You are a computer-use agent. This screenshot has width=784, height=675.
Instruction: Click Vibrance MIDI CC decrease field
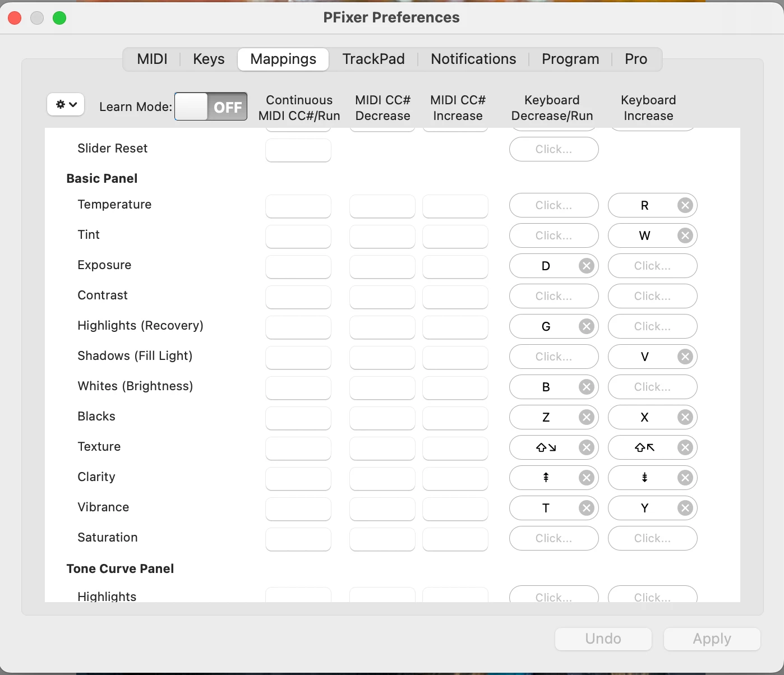pyautogui.click(x=382, y=509)
